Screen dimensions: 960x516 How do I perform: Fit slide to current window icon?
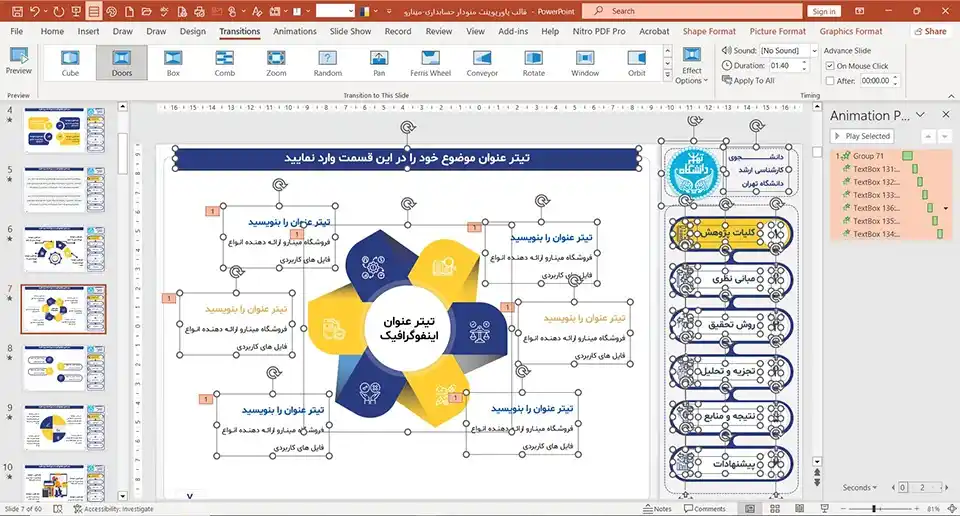coord(952,509)
